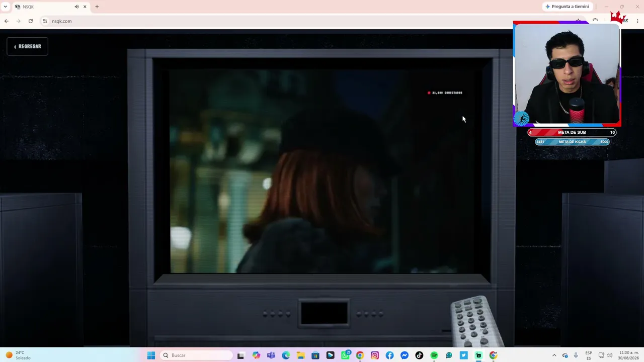The width and height of the screenshot is (644, 362).
Task: Open File Explorer from the taskbar
Action: (300, 355)
